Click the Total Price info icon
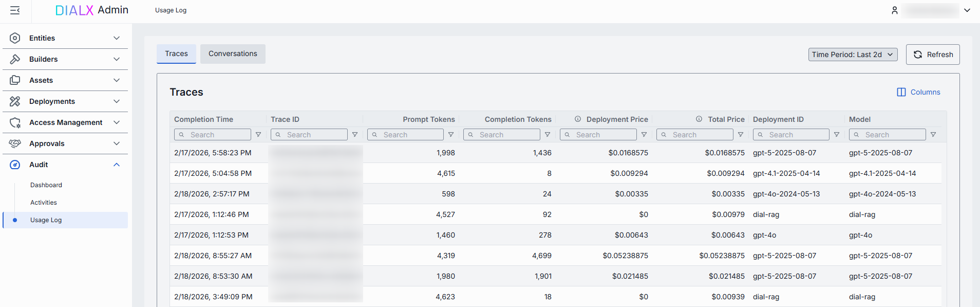Image resolution: width=980 pixels, height=307 pixels. [x=699, y=119]
